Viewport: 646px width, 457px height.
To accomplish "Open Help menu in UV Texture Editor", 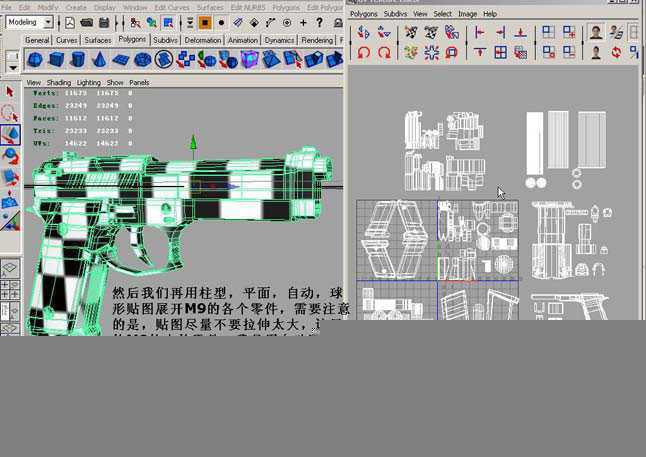I will 489,14.
